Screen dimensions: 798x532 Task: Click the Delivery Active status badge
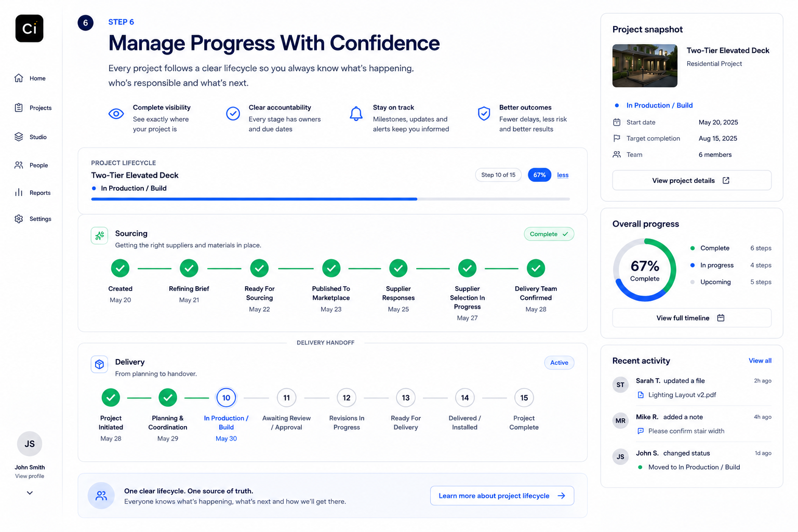559,363
